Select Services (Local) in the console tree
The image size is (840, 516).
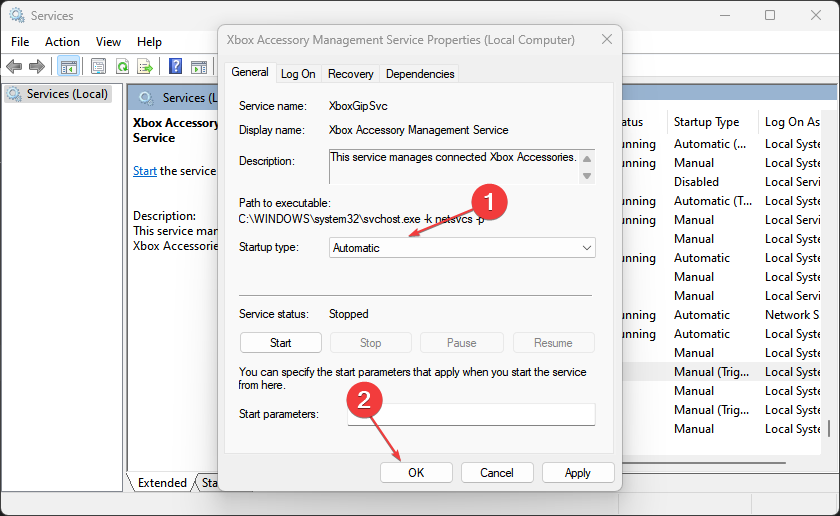coord(58,94)
